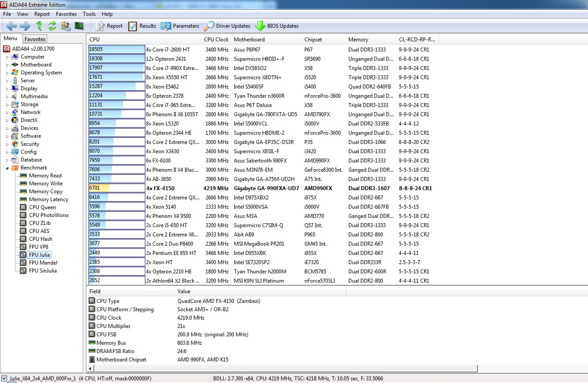Screen dimensions: 588x383
Task: Select the CPU Hash benchmark icon
Action: [23, 239]
